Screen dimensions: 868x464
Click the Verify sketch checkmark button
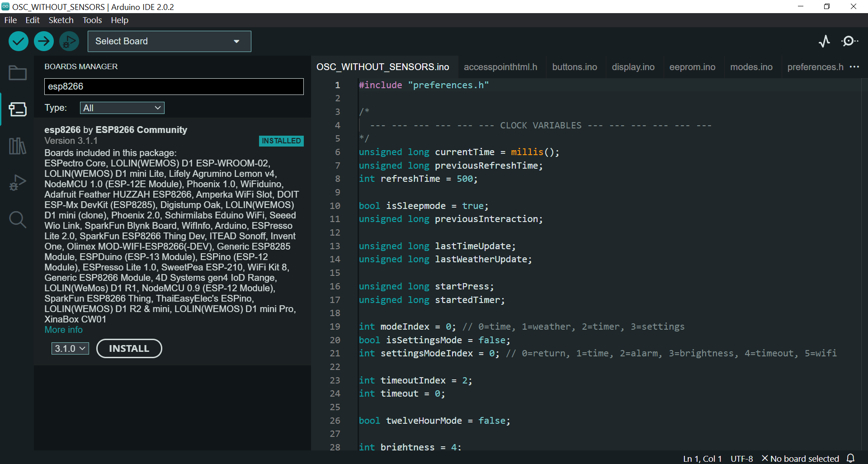click(19, 42)
